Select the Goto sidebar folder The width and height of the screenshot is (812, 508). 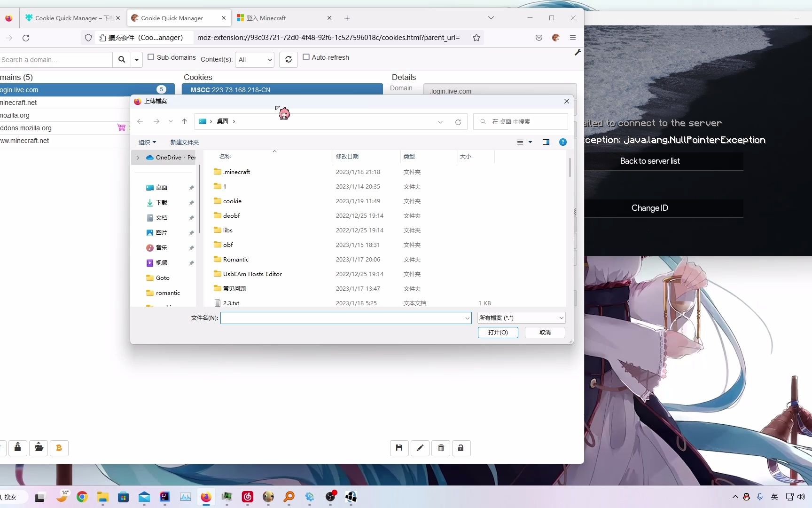pyautogui.click(x=163, y=278)
